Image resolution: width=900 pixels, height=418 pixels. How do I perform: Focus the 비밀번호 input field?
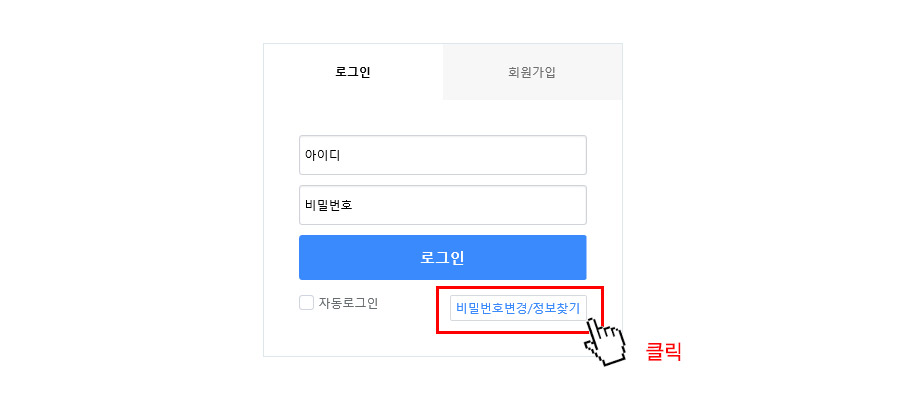(x=443, y=205)
